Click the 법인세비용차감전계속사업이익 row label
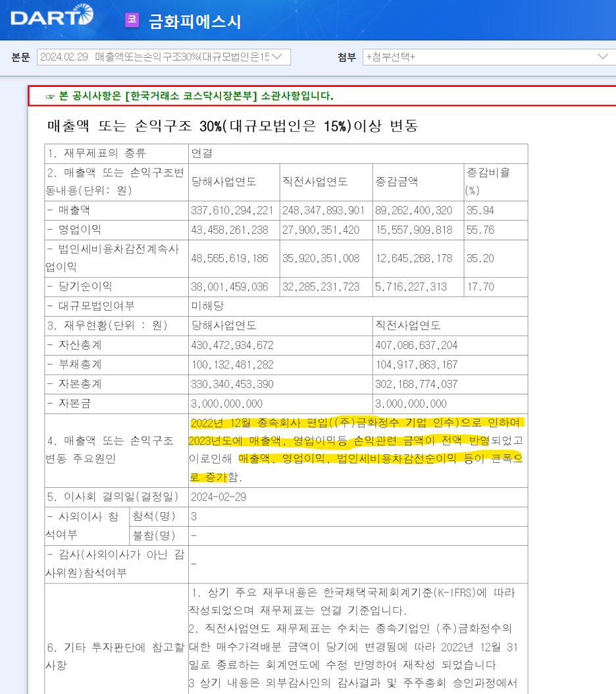Viewport: 616px width, 694px height. tap(113, 258)
